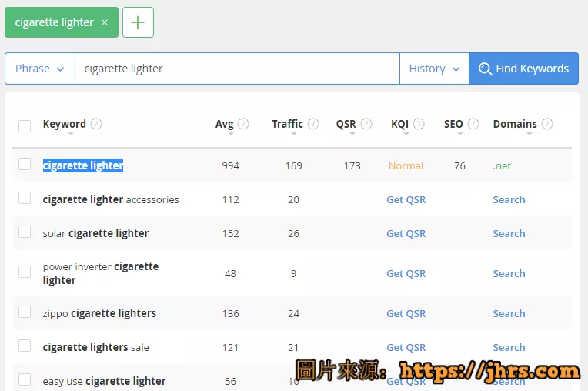
Task: Switch to the cigarette lighter tab
Action: click(54, 22)
